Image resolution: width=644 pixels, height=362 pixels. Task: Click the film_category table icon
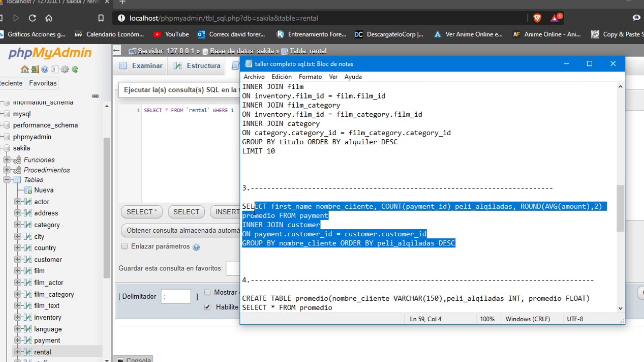point(28,294)
